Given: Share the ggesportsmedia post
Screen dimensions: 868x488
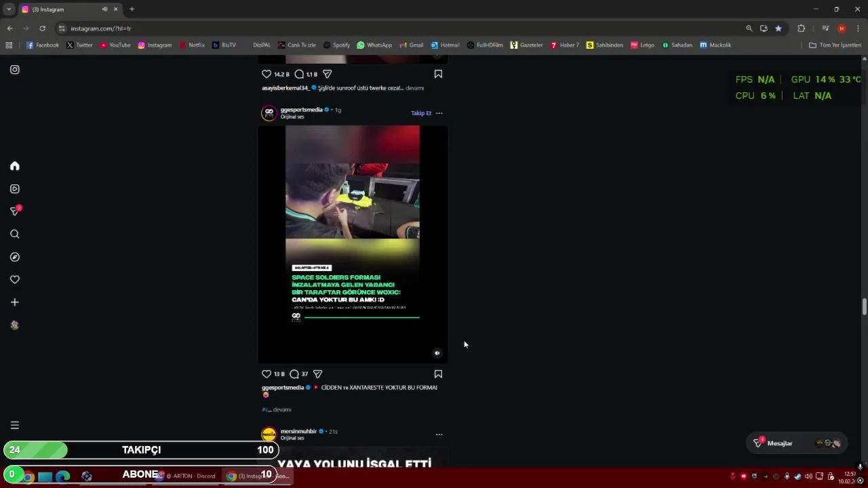Looking at the screenshot, I should tap(318, 374).
